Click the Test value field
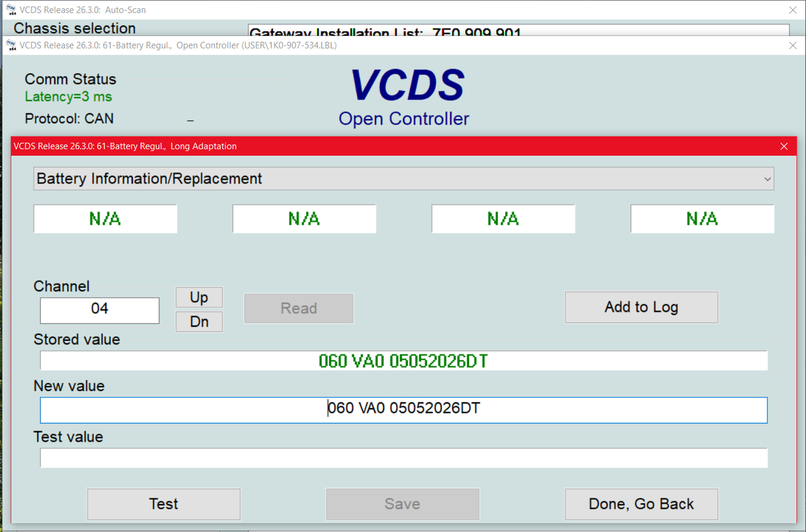This screenshot has width=806, height=532. point(404,458)
